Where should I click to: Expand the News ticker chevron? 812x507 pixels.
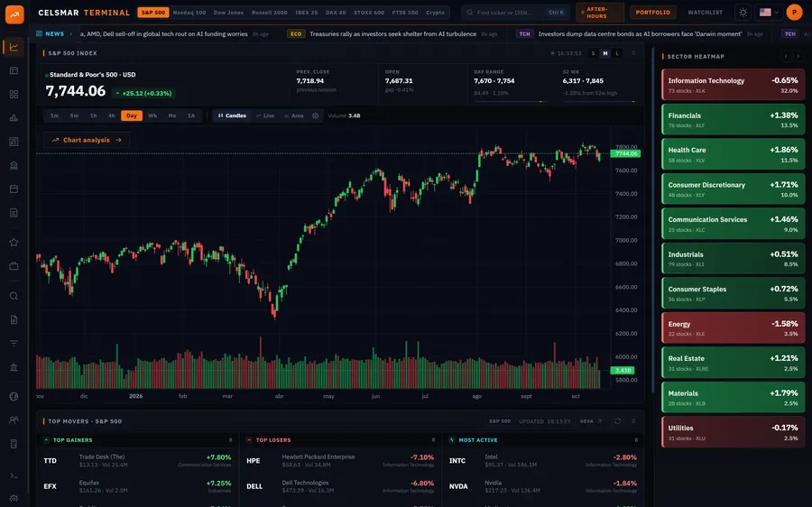click(71, 33)
